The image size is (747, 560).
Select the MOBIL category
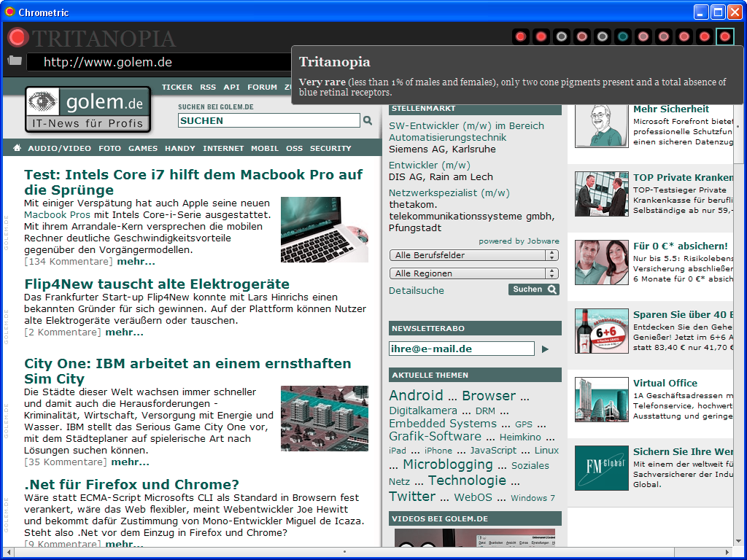265,148
